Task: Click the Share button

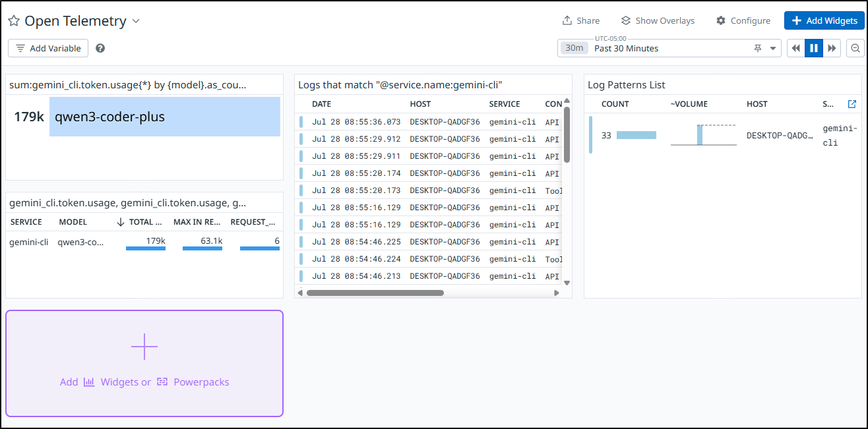Action: tap(581, 20)
